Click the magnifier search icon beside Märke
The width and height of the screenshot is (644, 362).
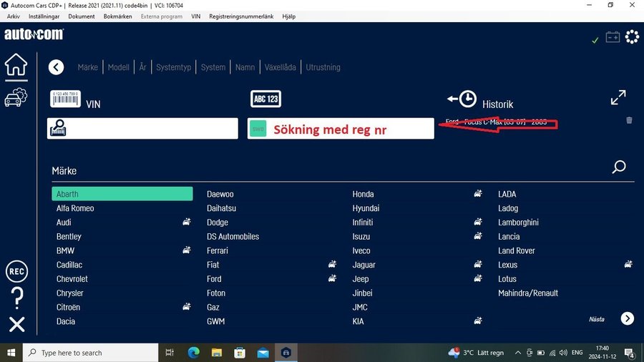(619, 167)
